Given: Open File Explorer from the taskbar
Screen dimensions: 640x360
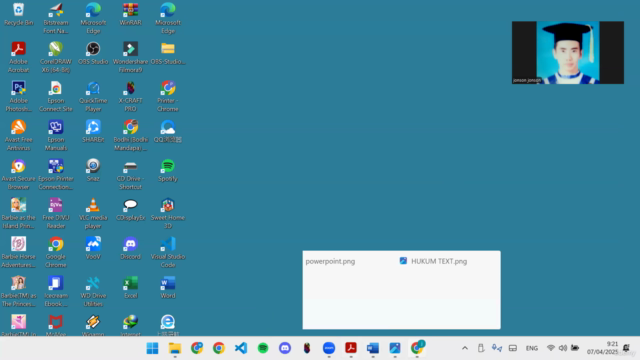Looking at the screenshot, I should 175,348.
